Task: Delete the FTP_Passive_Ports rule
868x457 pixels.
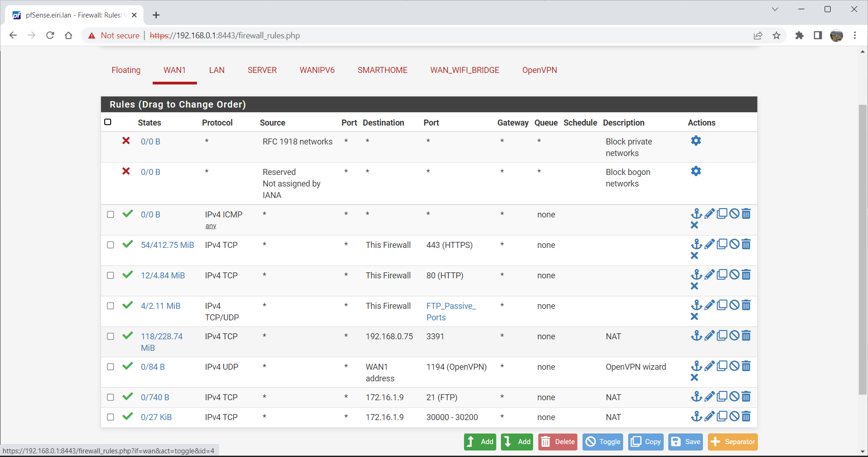Action: tap(746, 305)
